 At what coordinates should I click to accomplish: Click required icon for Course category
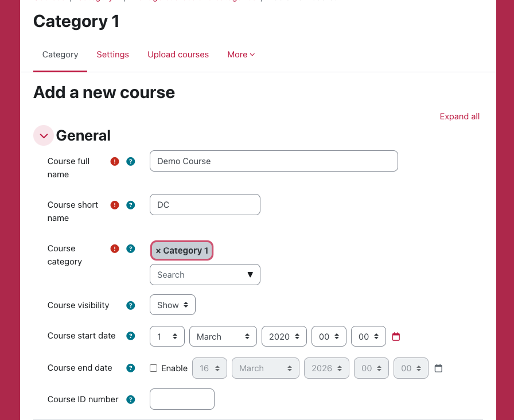coord(114,248)
